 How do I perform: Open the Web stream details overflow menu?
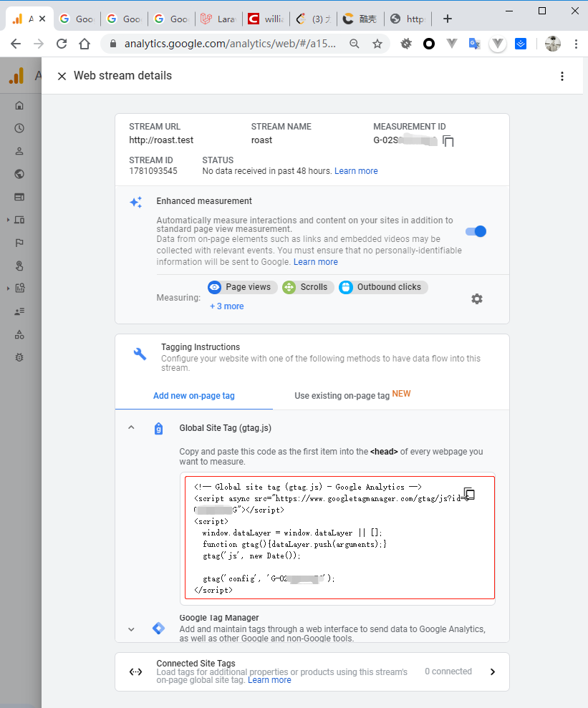tap(562, 75)
